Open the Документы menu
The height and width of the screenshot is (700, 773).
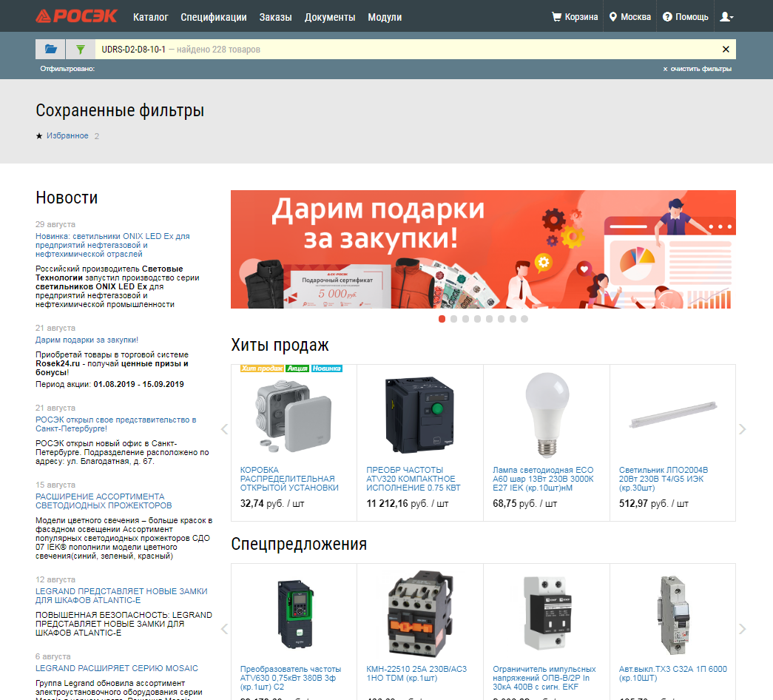(x=330, y=17)
